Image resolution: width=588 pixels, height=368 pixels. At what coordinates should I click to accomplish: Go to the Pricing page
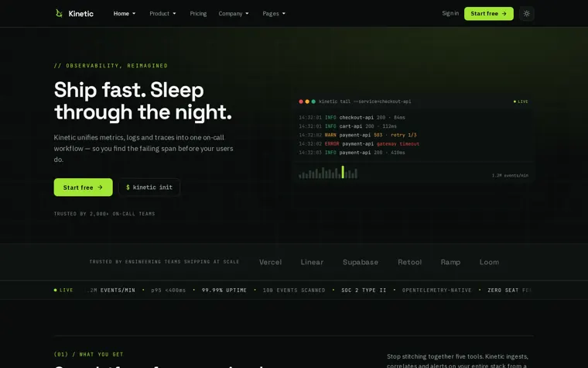[198, 13]
